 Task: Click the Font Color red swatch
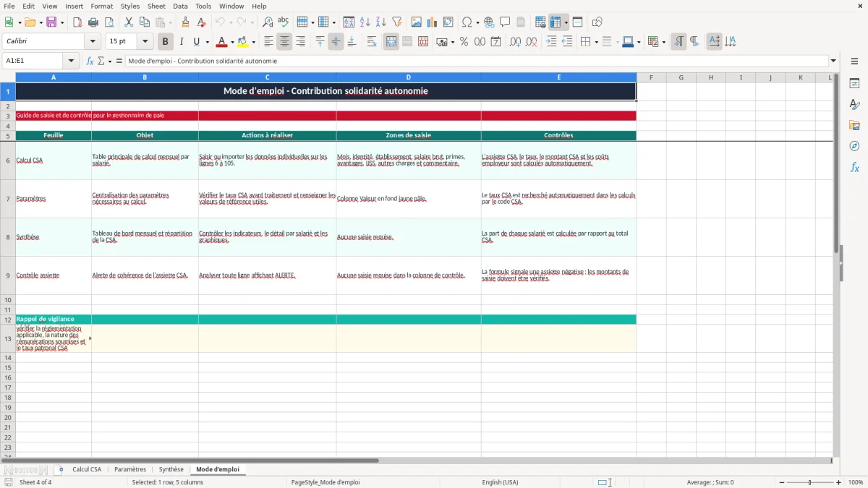tap(222, 42)
